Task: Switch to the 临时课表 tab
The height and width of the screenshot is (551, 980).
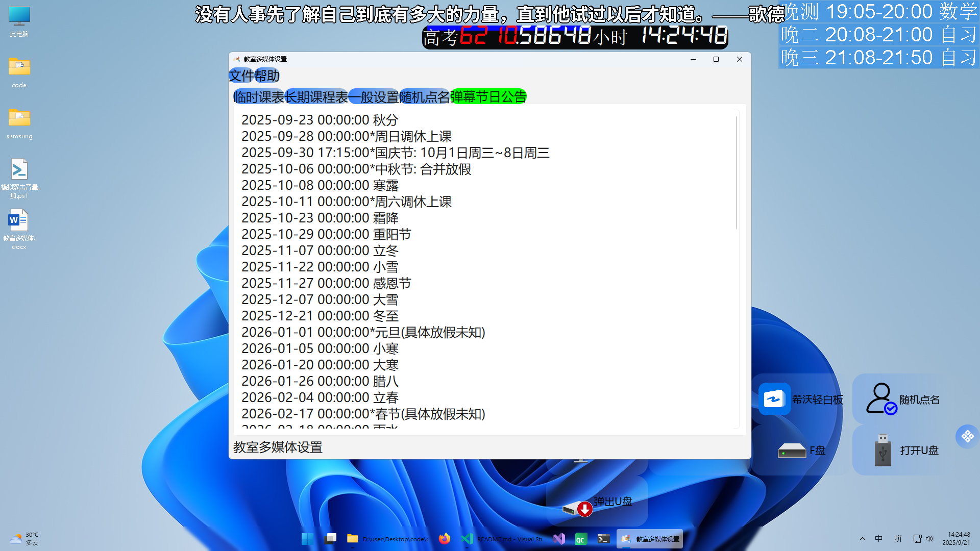Action: pyautogui.click(x=259, y=97)
